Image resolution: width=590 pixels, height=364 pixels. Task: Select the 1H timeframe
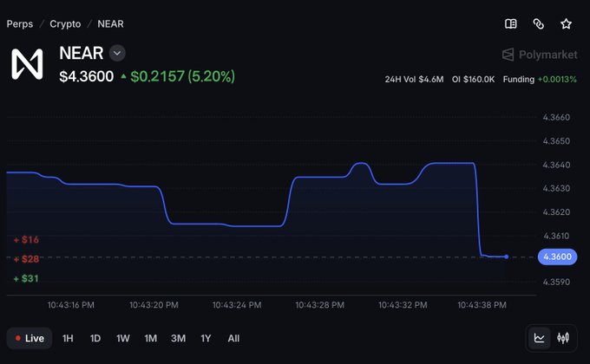click(68, 338)
